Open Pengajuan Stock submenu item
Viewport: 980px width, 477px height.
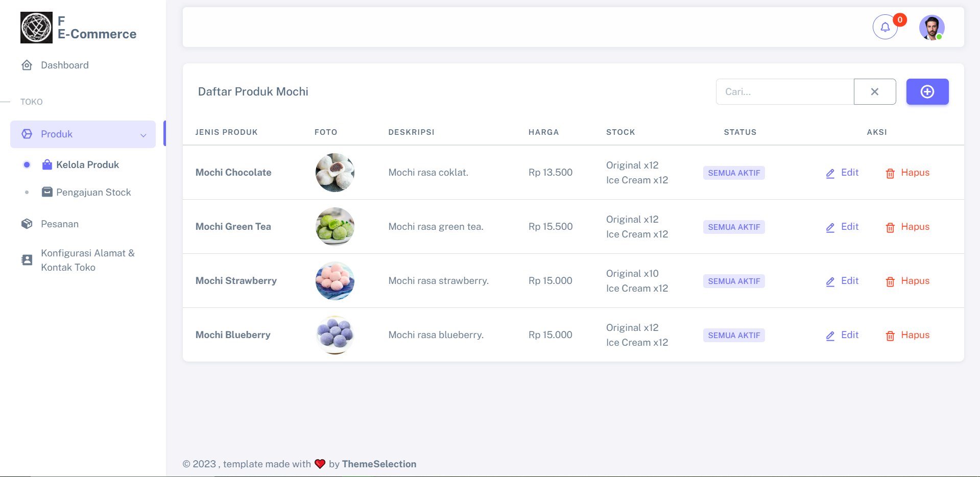coord(93,193)
